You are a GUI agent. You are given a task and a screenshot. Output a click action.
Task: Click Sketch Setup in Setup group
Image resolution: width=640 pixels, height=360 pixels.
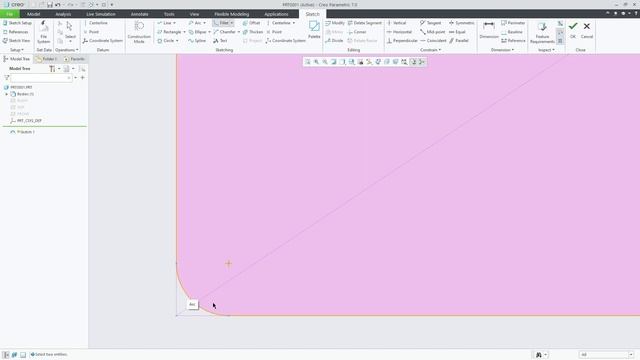coord(17,23)
